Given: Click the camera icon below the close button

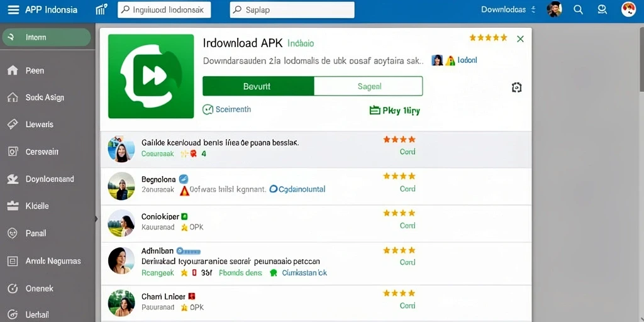Looking at the screenshot, I should pyautogui.click(x=517, y=87).
